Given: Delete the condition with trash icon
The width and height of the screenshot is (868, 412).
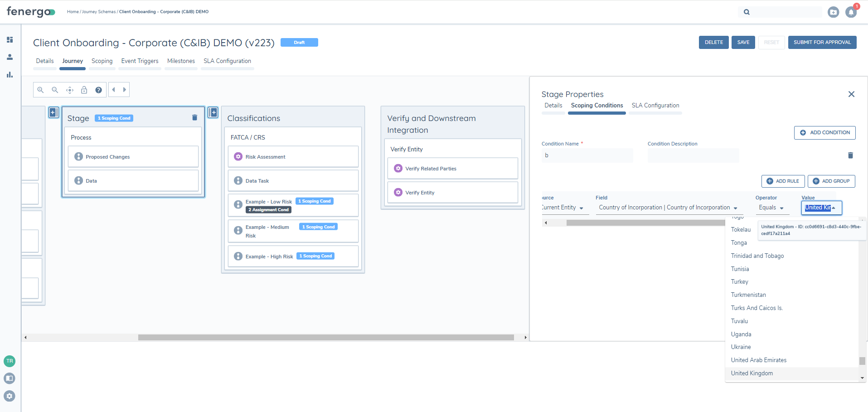Looking at the screenshot, I should click(850, 155).
